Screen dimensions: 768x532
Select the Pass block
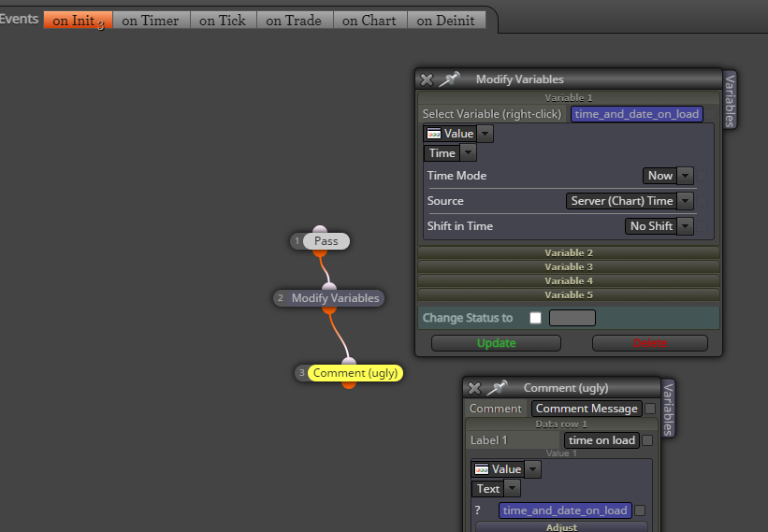click(326, 241)
